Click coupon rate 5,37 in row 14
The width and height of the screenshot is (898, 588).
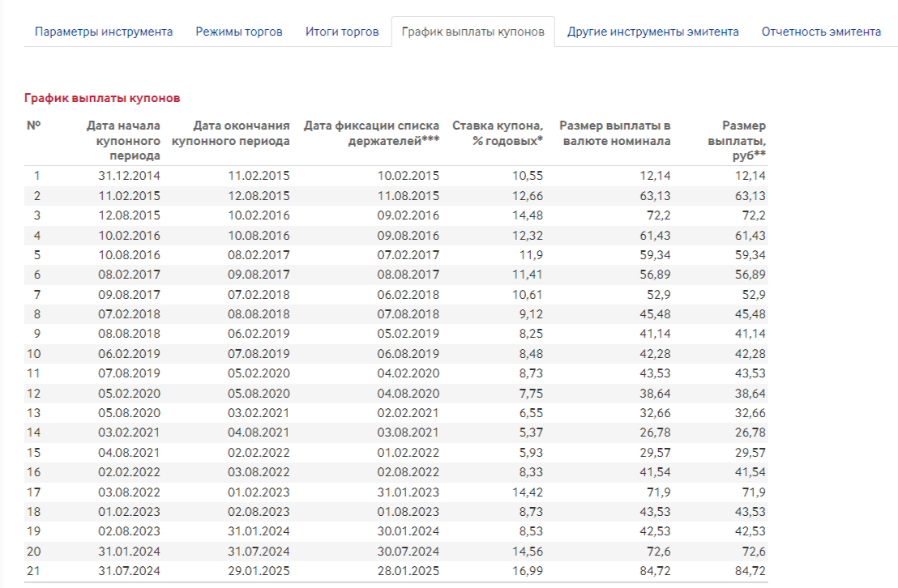point(531,432)
